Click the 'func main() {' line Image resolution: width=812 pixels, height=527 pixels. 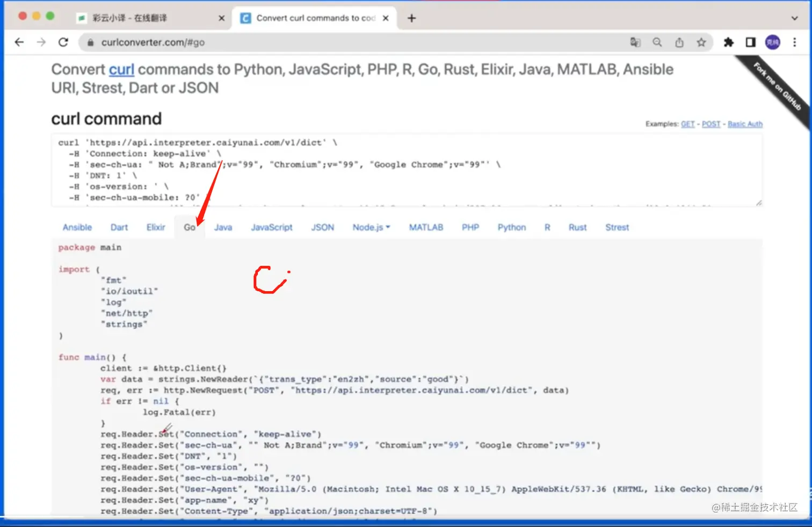(x=92, y=357)
